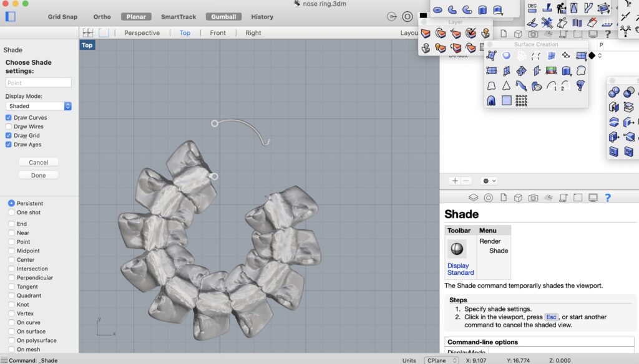
Task: Open the camera icon in lower panel bar
Action: [x=533, y=198]
